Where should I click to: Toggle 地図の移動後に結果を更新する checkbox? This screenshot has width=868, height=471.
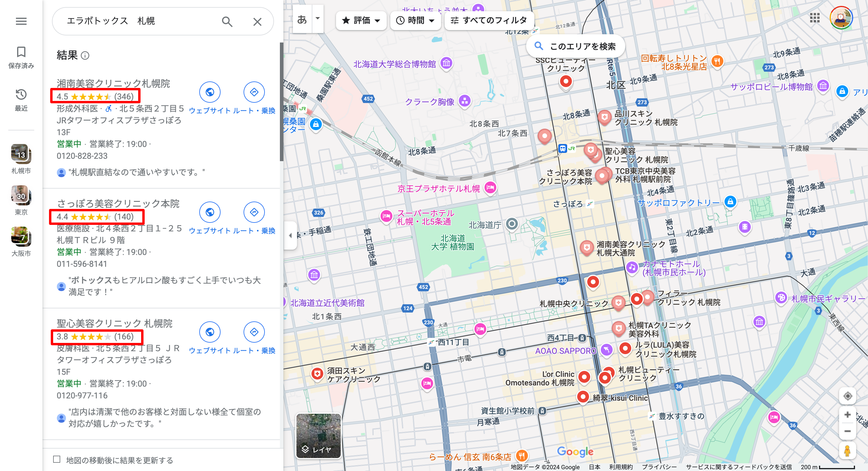[57, 459]
